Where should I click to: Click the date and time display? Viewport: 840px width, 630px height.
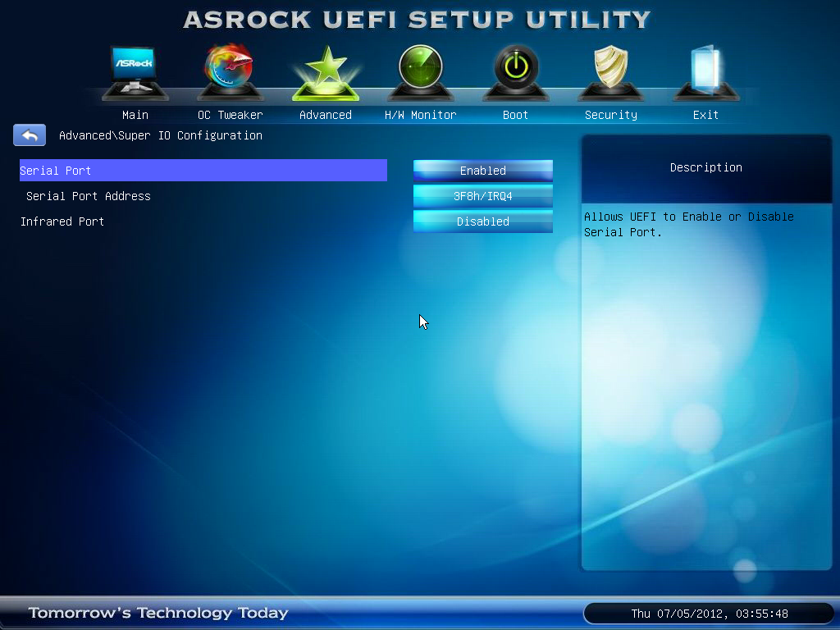(710, 614)
